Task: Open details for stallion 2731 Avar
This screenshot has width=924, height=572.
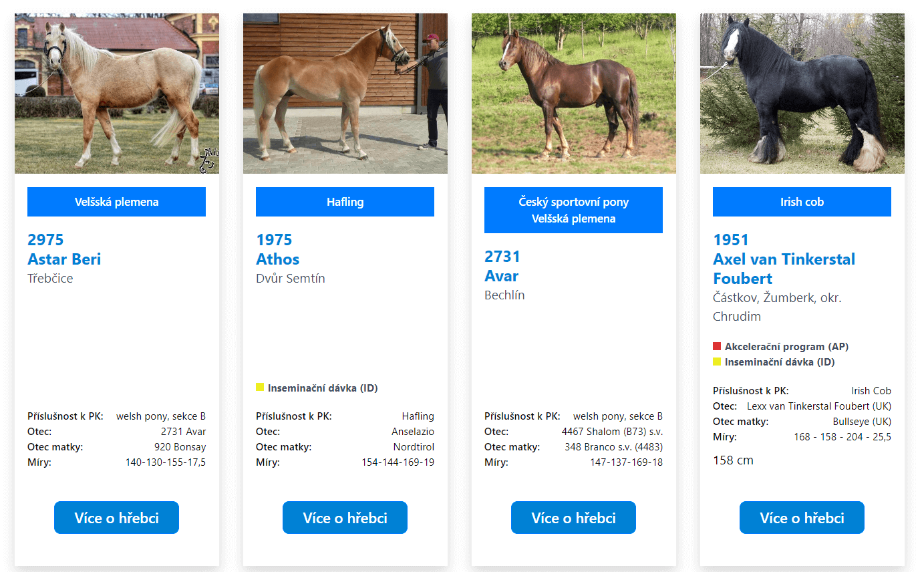Action: (x=573, y=517)
